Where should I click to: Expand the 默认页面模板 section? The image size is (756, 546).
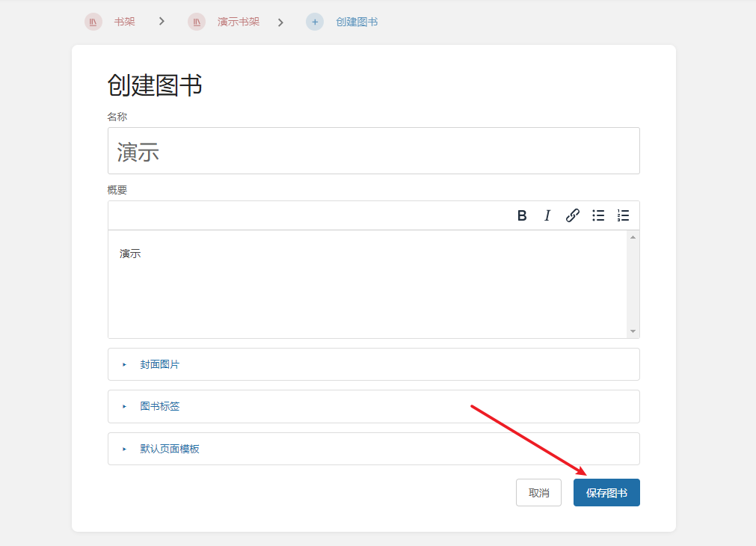point(169,449)
